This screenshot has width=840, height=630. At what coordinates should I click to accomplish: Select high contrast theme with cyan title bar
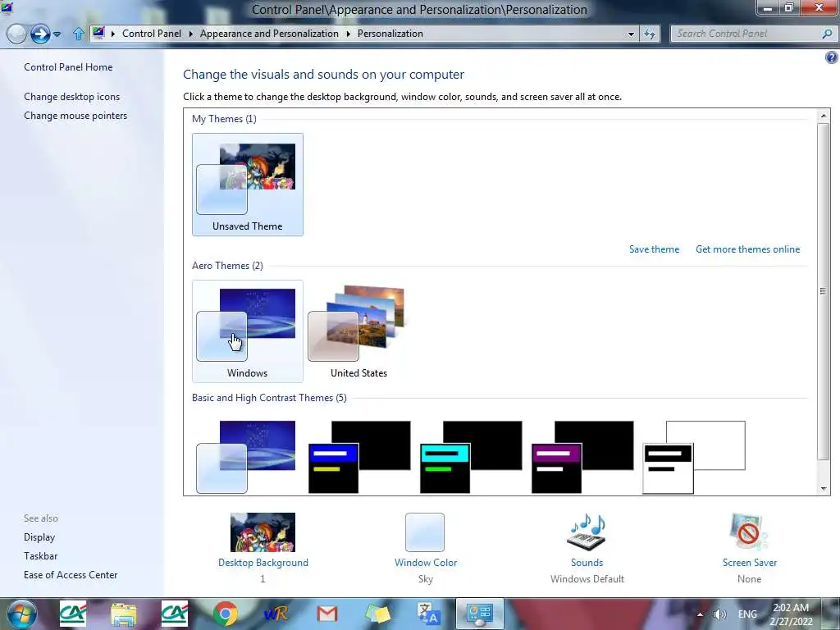(471, 457)
